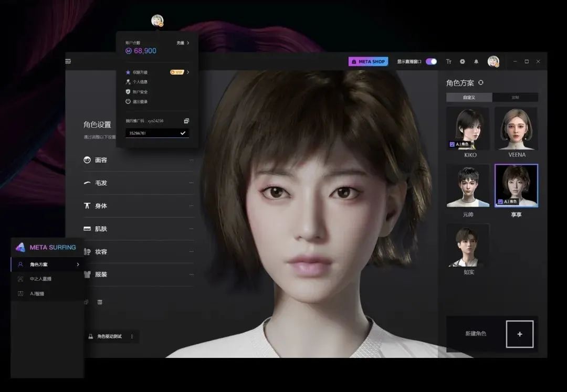Switch to the 自定义 tab

(469, 97)
